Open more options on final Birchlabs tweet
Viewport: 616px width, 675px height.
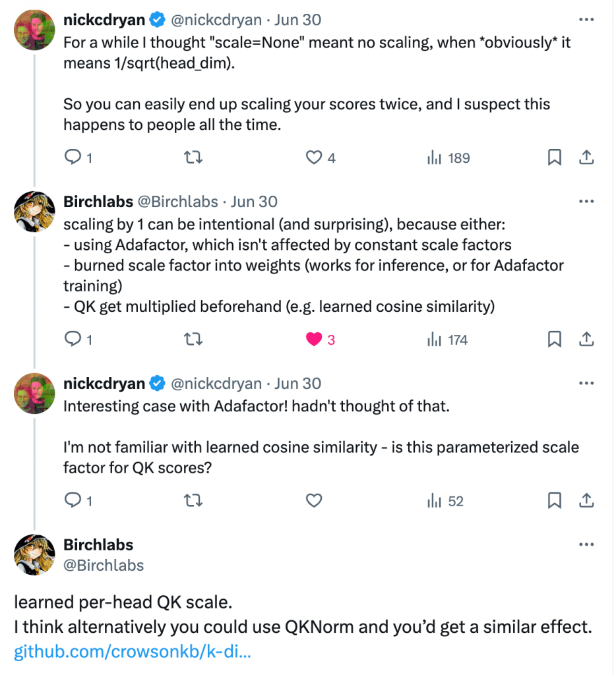585,545
